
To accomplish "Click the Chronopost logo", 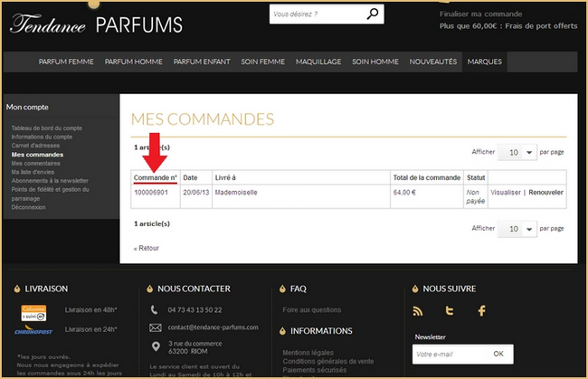I will pos(33,330).
